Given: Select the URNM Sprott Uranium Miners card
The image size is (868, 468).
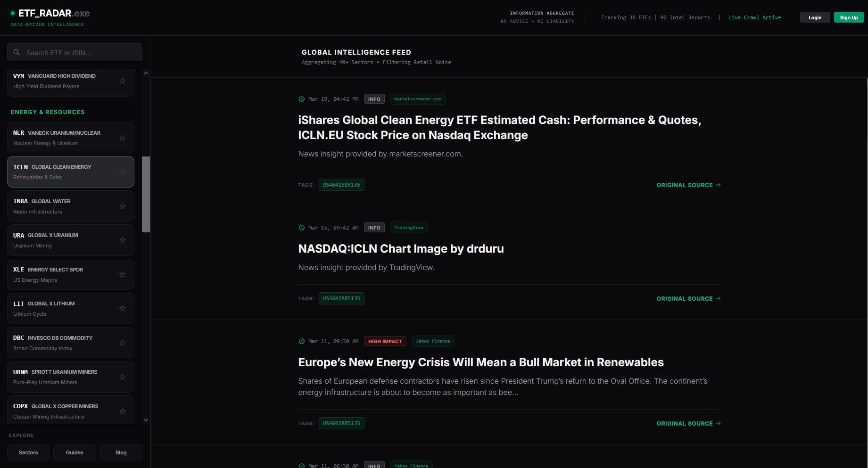Looking at the screenshot, I should (x=71, y=377).
